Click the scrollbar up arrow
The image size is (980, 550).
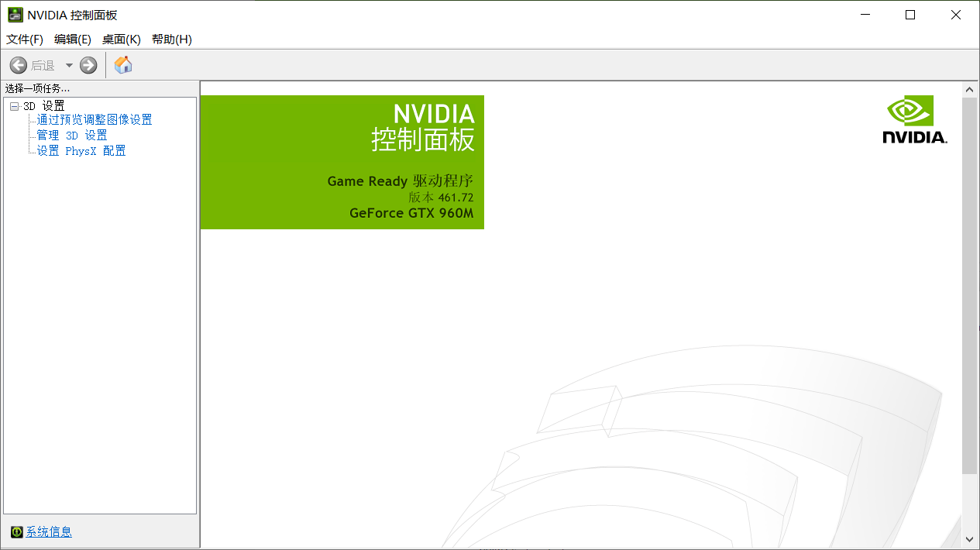pos(970,90)
